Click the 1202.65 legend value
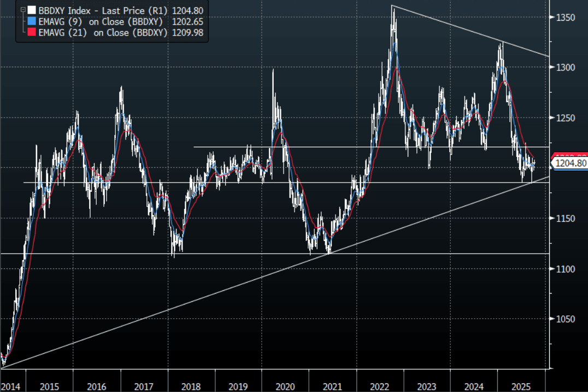Image resolution: width=588 pixels, height=392 pixels. click(x=187, y=22)
